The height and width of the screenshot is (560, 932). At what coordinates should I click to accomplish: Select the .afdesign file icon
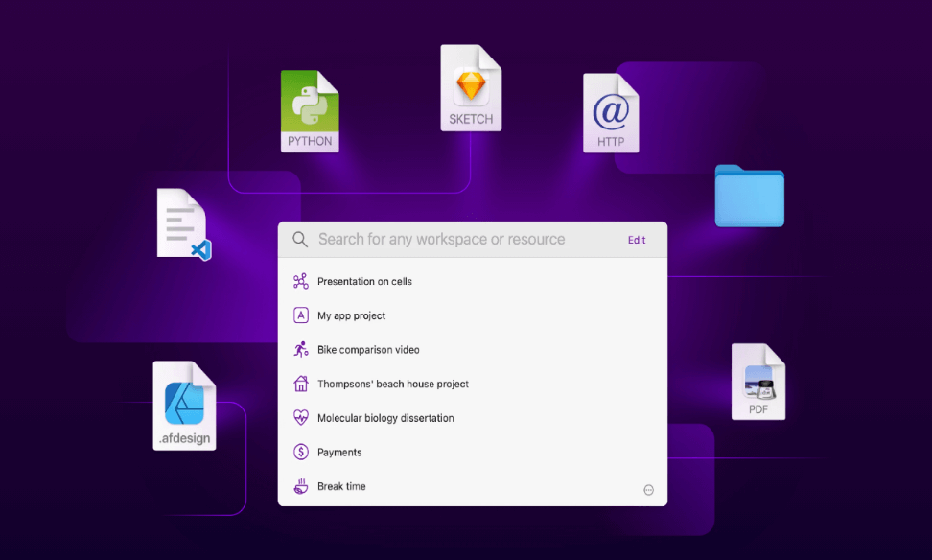(x=184, y=406)
